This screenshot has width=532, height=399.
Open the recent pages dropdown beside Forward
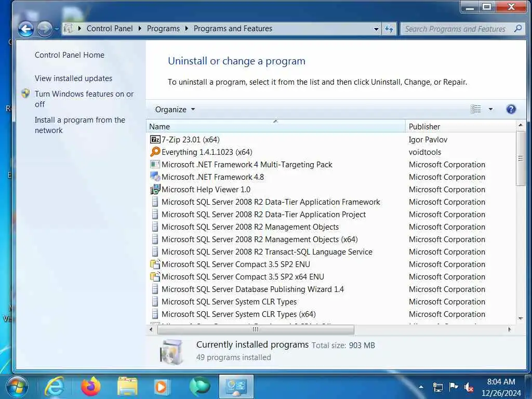point(57,29)
